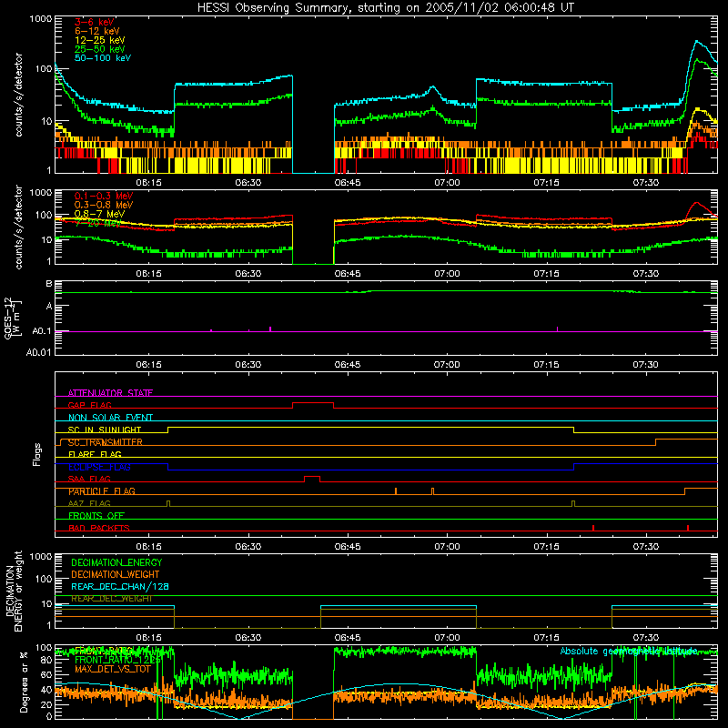Click the 0.1-0.3 MeV legend label
The width and height of the screenshot is (728, 728).
104,196
